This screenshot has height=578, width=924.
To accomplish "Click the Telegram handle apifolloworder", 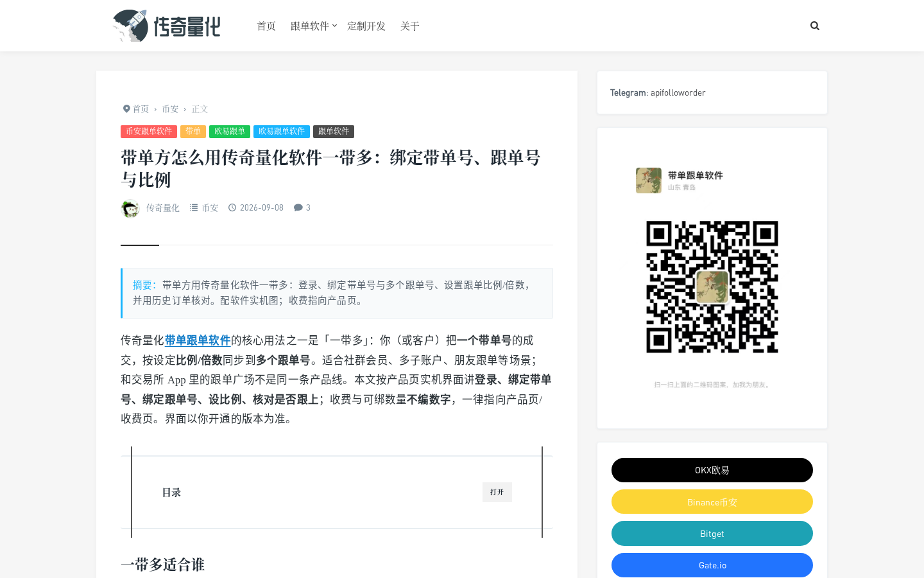I will coord(678,92).
